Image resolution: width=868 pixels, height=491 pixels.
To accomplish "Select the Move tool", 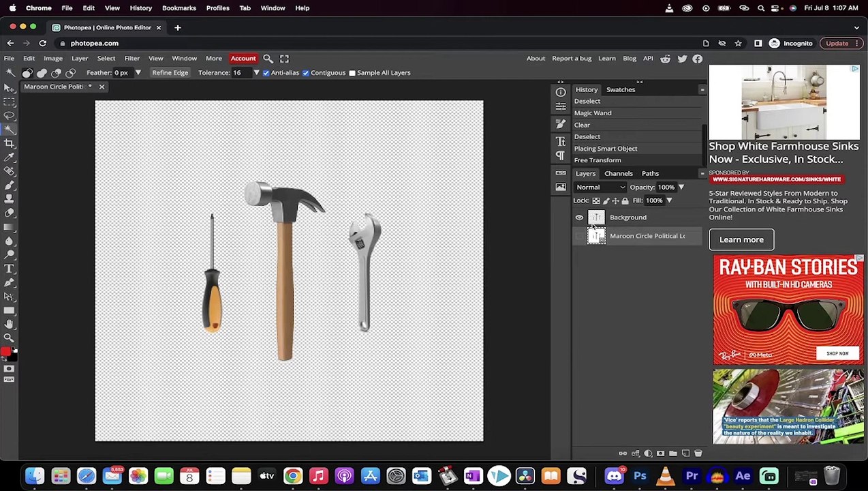I will click(9, 87).
